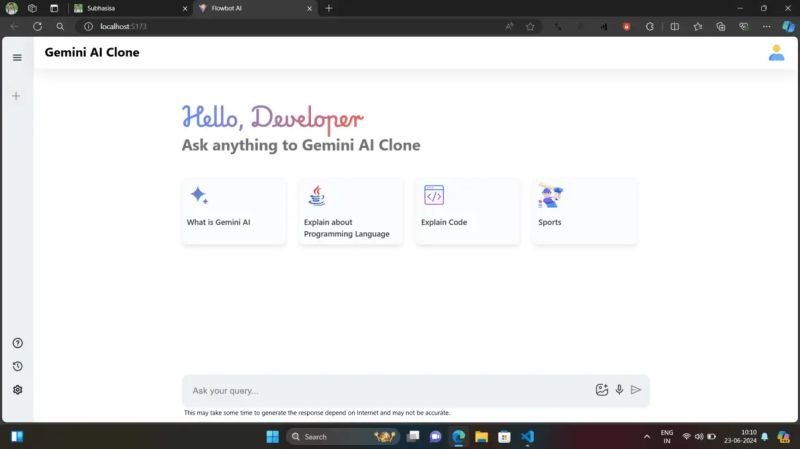Open the browser Extensions puzzle icon
Screen dimensions: 800x449
(x=649, y=27)
